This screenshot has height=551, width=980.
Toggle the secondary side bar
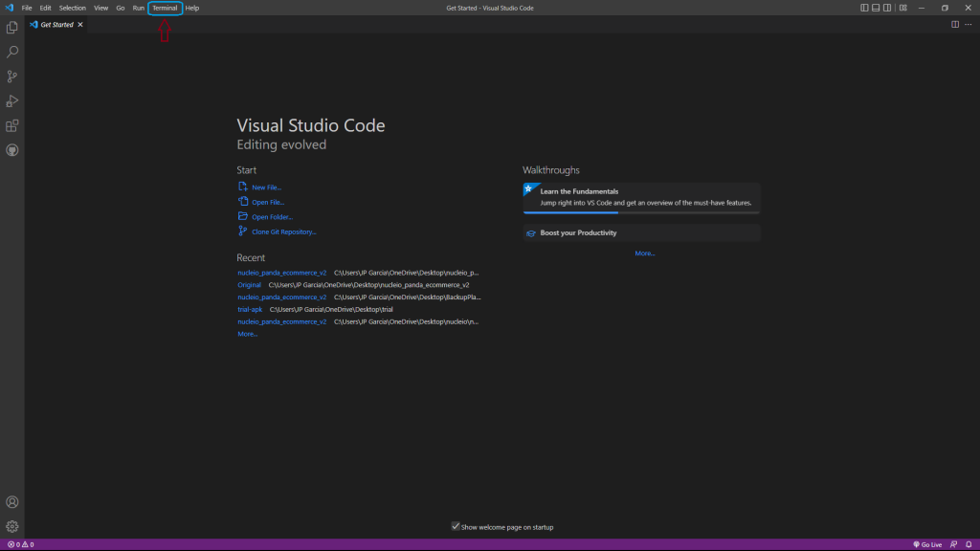point(887,8)
